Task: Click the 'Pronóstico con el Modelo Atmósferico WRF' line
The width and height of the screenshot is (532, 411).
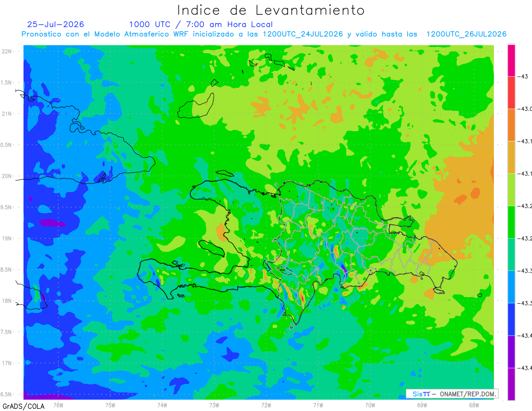Action: (x=264, y=34)
